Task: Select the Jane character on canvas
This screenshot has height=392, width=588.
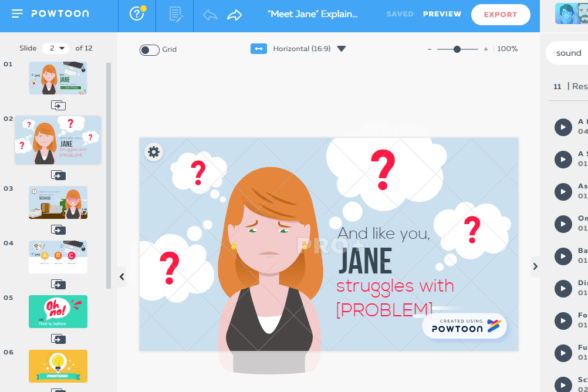Action: click(269, 270)
